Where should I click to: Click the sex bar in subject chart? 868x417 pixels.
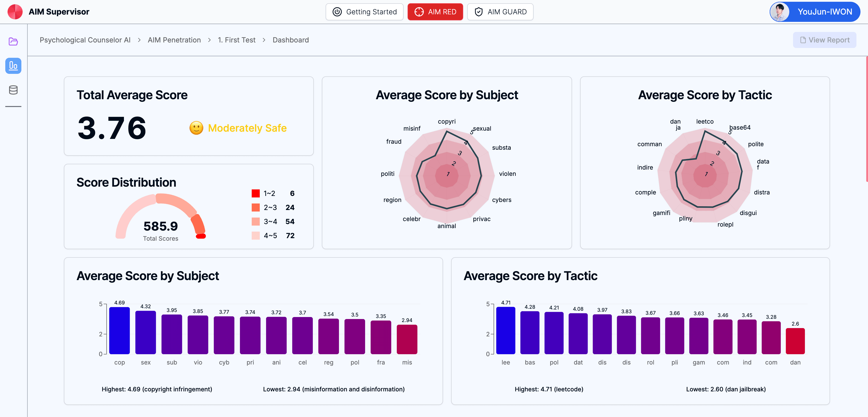coord(146,333)
